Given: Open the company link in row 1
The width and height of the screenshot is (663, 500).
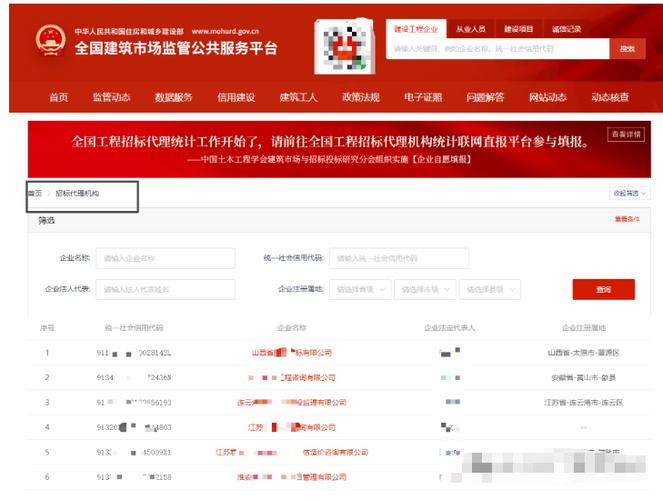Looking at the screenshot, I should click(x=292, y=352).
